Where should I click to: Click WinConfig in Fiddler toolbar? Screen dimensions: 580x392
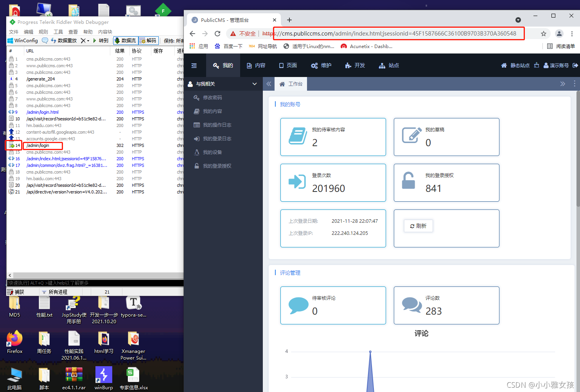pyautogui.click(x=23, y=41)
